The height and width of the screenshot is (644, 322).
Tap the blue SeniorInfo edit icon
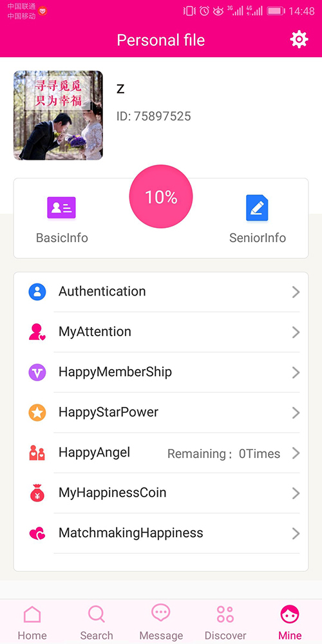click(257, 208)
